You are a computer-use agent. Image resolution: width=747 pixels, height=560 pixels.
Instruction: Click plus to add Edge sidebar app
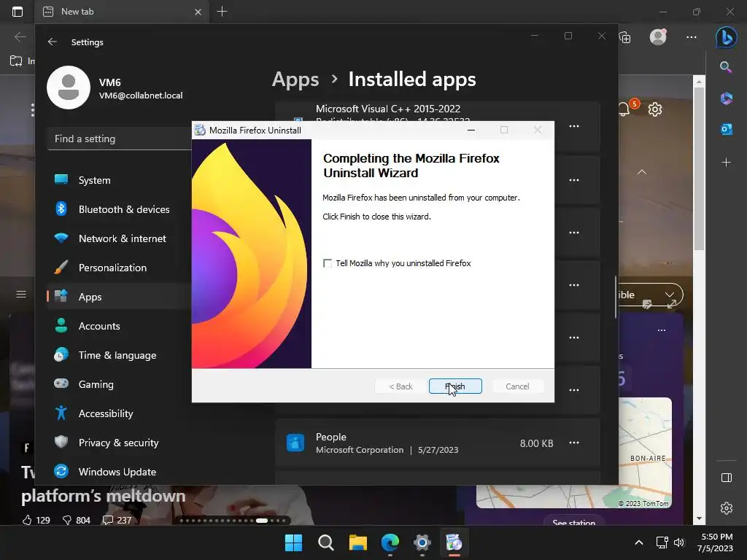click(726, 163)
